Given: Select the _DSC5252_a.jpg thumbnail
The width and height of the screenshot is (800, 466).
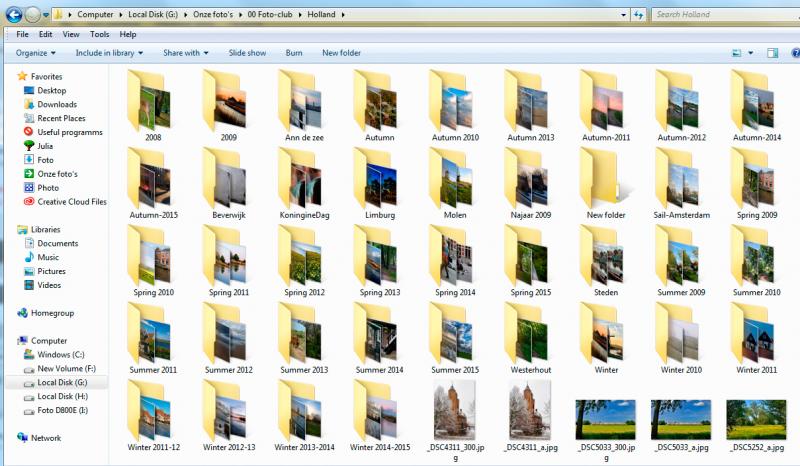Looking at the screenshot, I should point(757,420).
